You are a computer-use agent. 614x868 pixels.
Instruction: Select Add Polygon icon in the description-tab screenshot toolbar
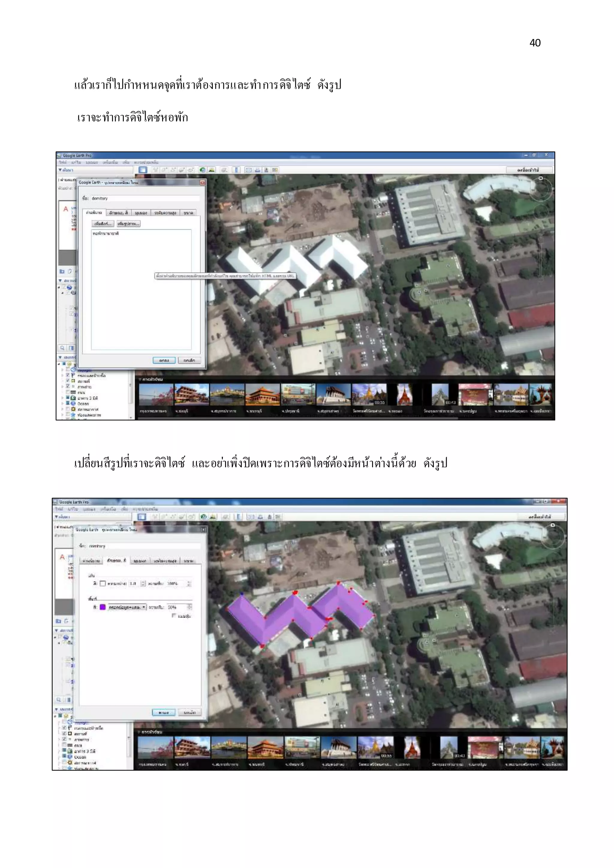click(165, 170)
